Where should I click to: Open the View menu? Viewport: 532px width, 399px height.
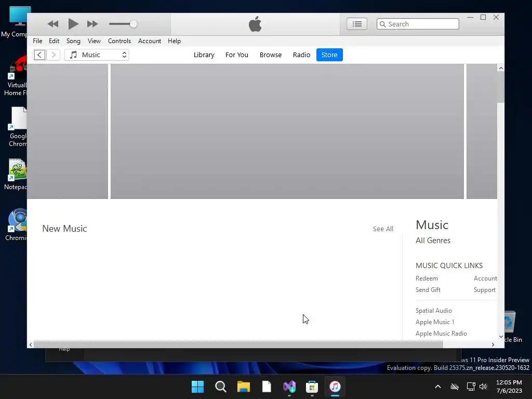click(x=94, y=41)
